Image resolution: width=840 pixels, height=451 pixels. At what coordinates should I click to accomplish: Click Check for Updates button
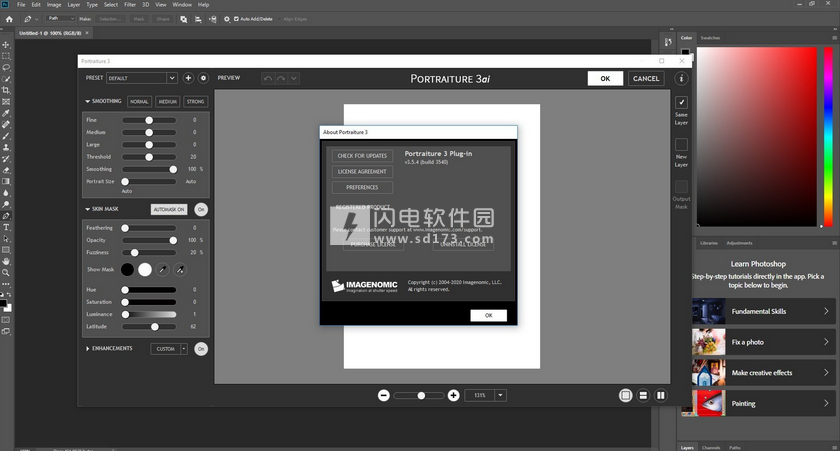pyautogui.click(x=362, y=156)
